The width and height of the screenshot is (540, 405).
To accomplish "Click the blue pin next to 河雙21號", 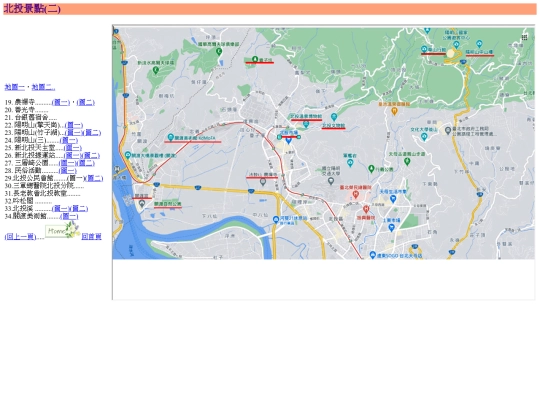I will tap(276, 219).
